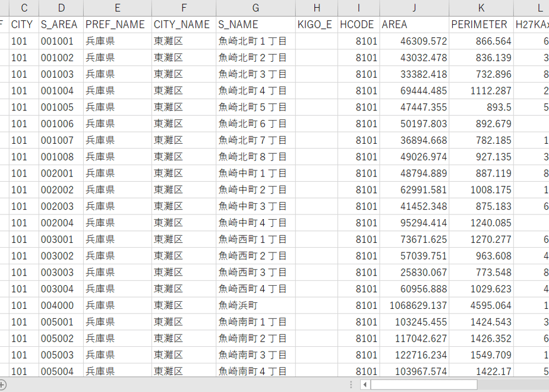Click cell with S_AREA 002003

tap(61, 206)
